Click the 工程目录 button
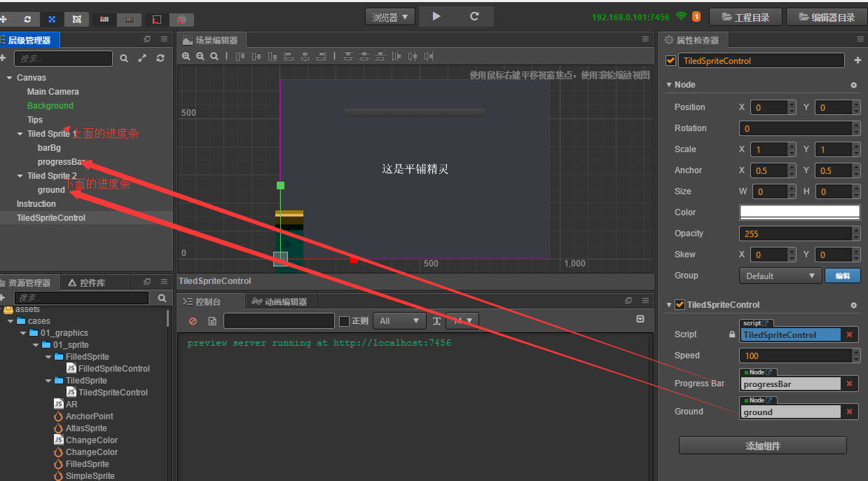 (745, 17)
